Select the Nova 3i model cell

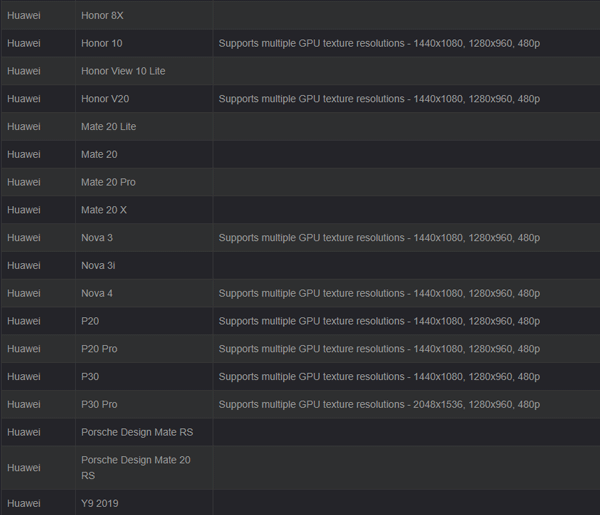97,266
